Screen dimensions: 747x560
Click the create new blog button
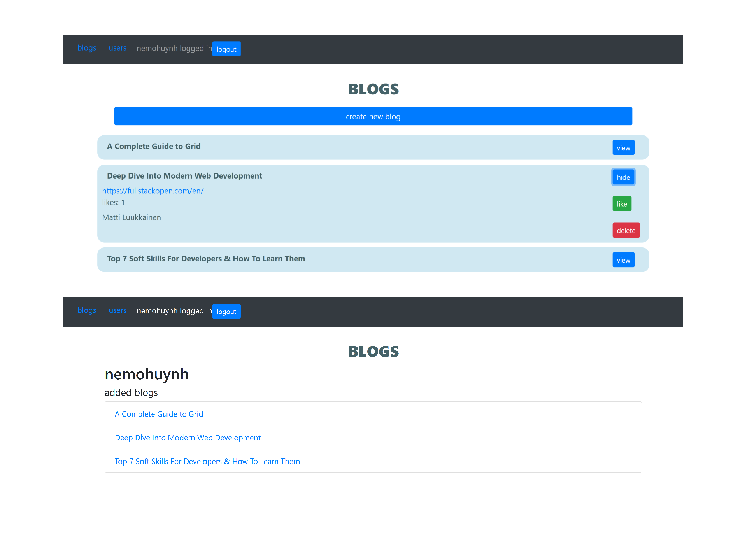[x=373, y=116]
